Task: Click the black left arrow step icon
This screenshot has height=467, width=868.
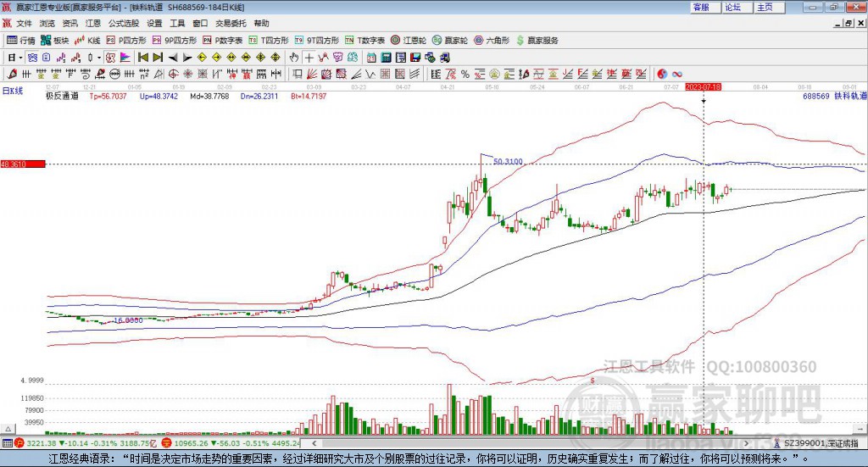Action: coord(173,58)
